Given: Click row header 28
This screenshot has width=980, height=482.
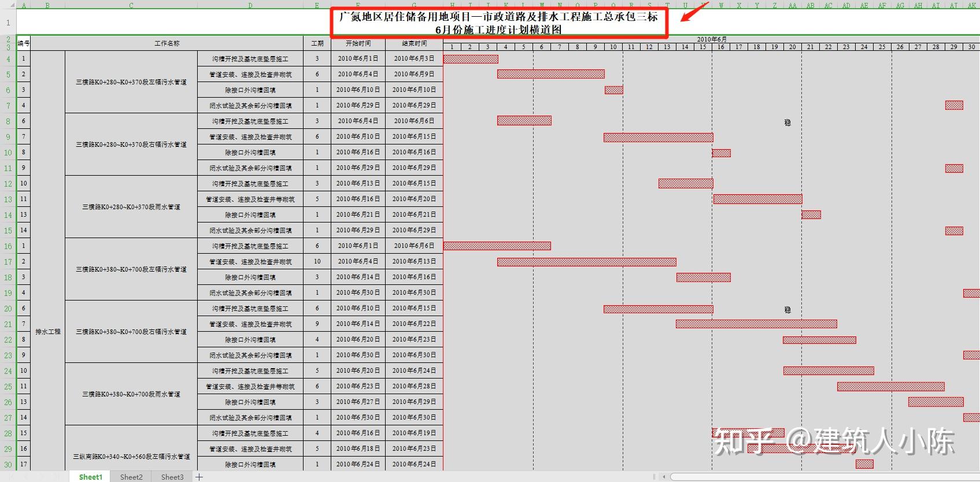Looking at the screenshot, I should pyautogui.click(x=8, y=433).
